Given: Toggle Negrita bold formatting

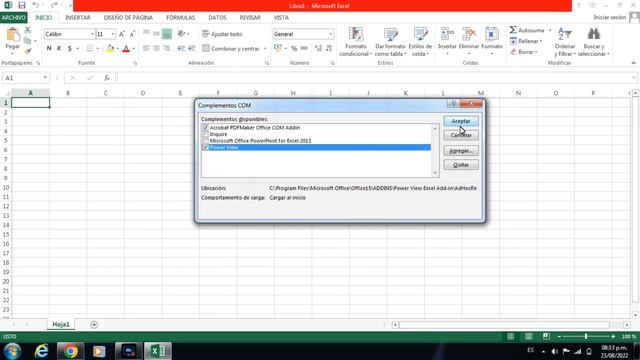Looking at the screenshot, I should [x=49, y=49].
